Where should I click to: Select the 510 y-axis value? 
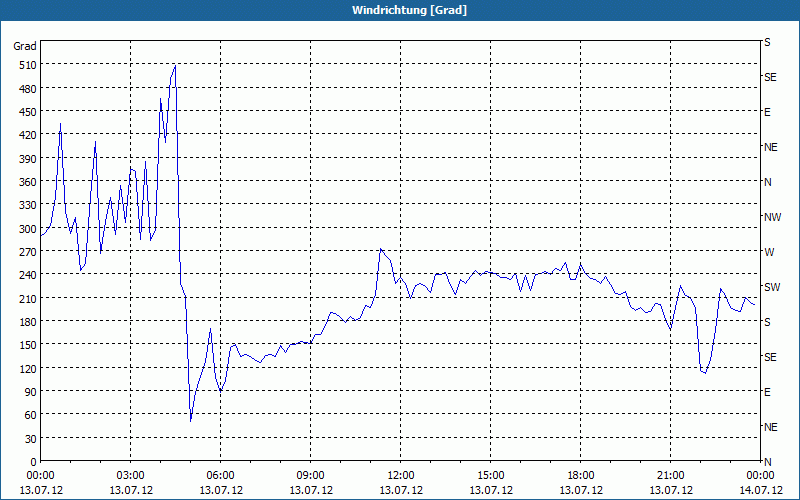tap(28, 65)
